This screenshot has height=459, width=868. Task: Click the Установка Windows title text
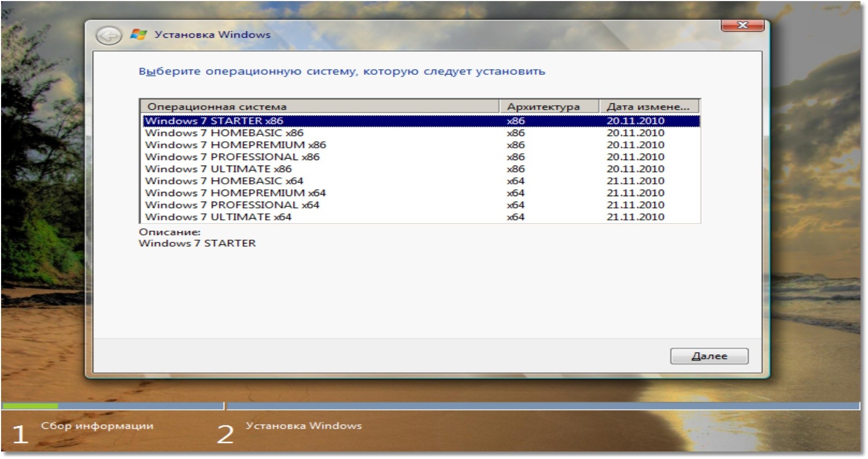pos(213,34)
